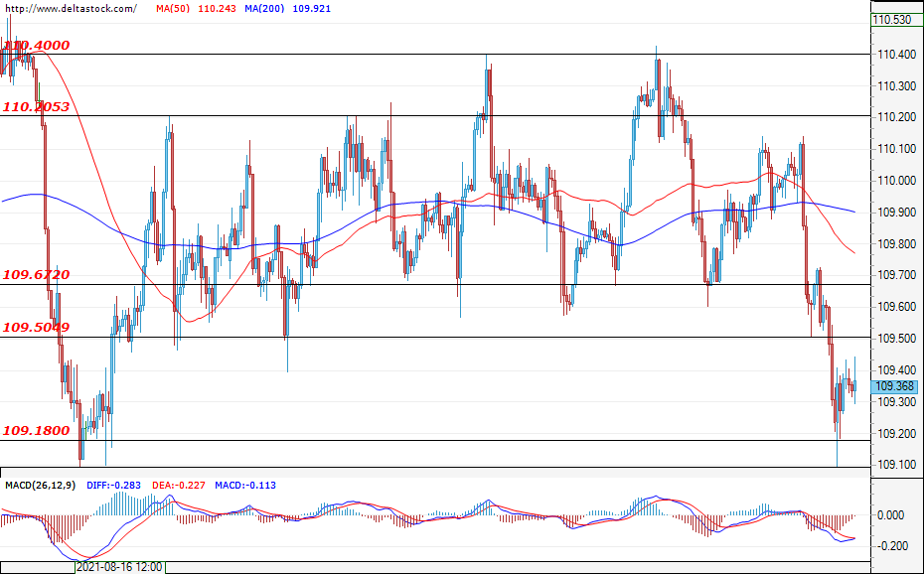
Task: Click the 2021-08-16 12:00 date marker
Action: (120, 567)
